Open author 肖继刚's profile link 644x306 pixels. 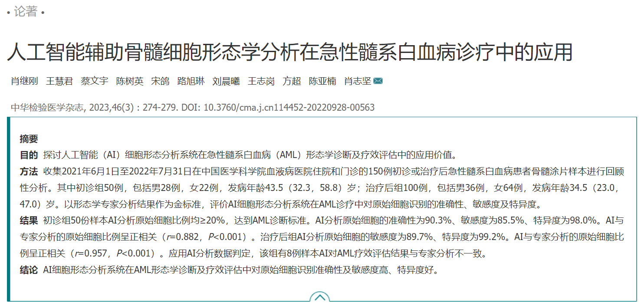24,81
